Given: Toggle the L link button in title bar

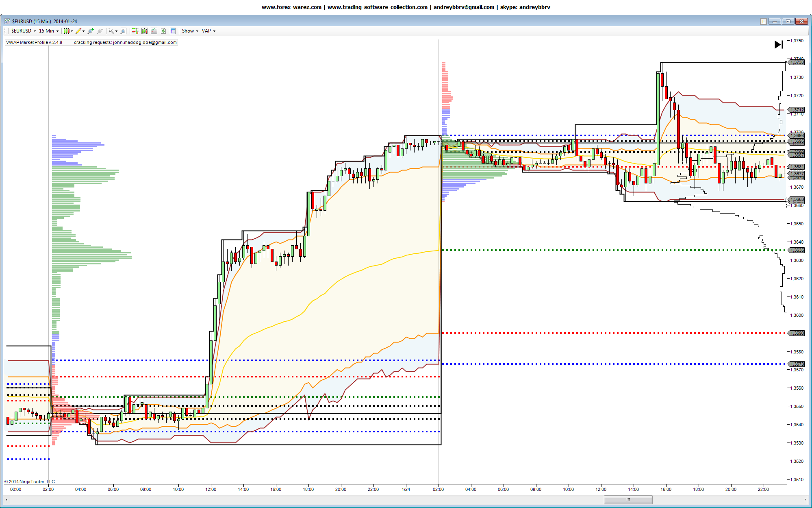Looking at the screenshot, I should [x=763, y=21].
